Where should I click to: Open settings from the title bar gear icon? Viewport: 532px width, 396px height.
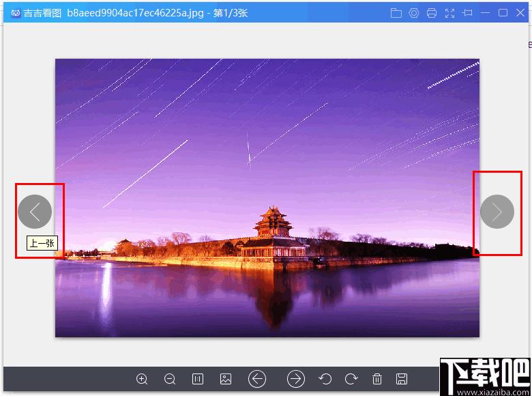(413, 13)
